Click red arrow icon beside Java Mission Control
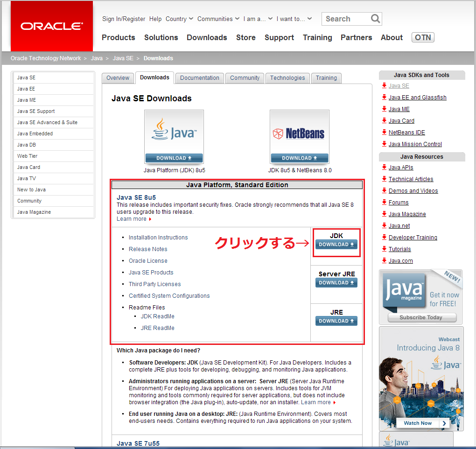This screenshot has width=476, height=449. [385, 144]
